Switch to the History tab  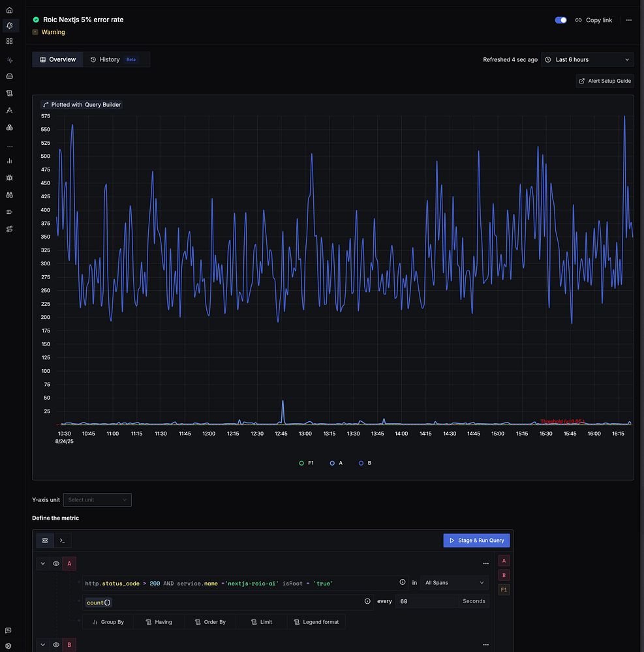pyautogui.click(x=109, y=59)
